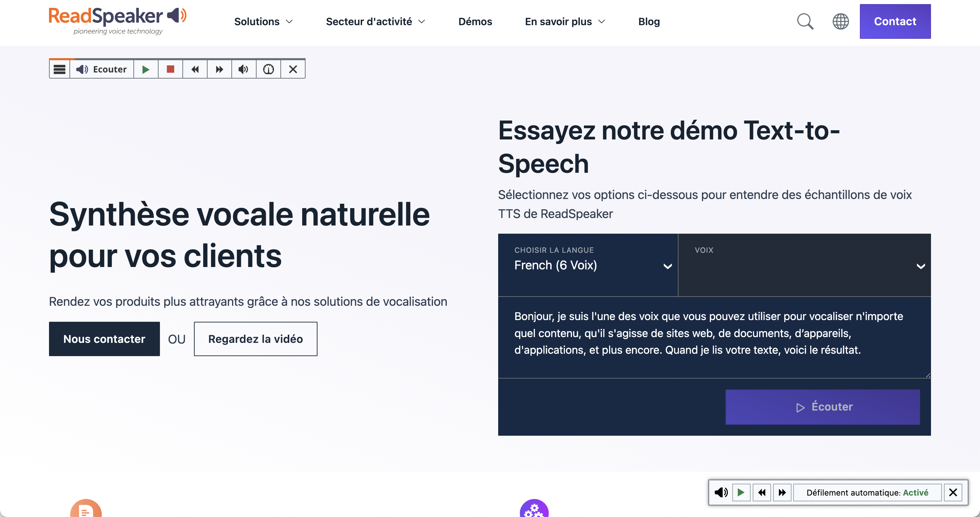Screen dimensions: 980x517
Task: Click into the demo text area
Action: [x=715, y=337]
